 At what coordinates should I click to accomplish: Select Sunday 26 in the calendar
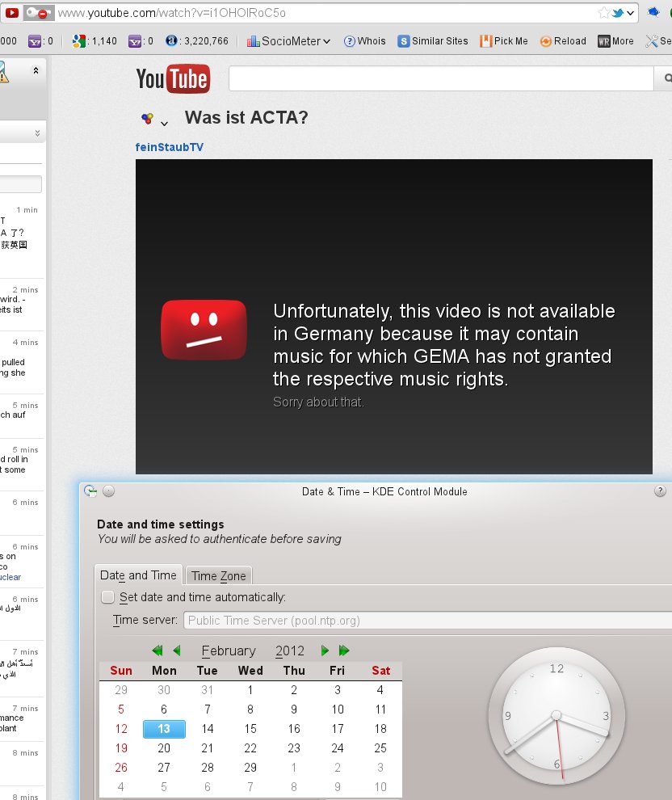(121, 768)
